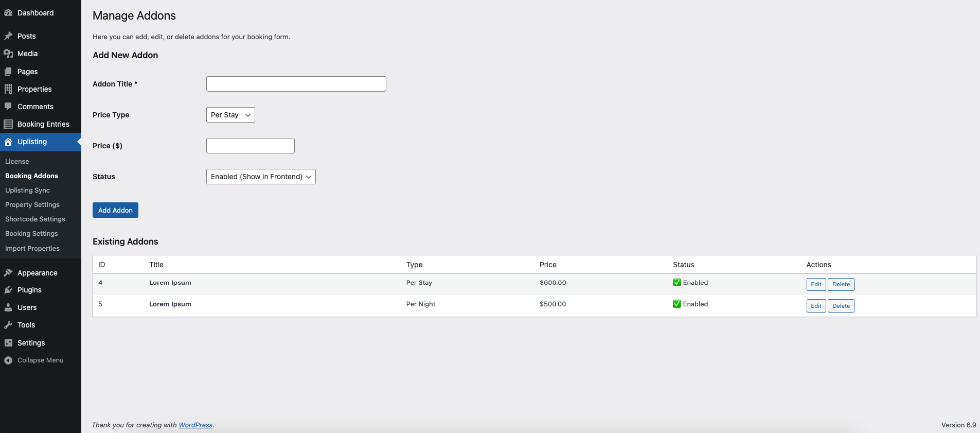
Task: Delete the Per Night addon row 5
Action: click(x=841, y=306)
